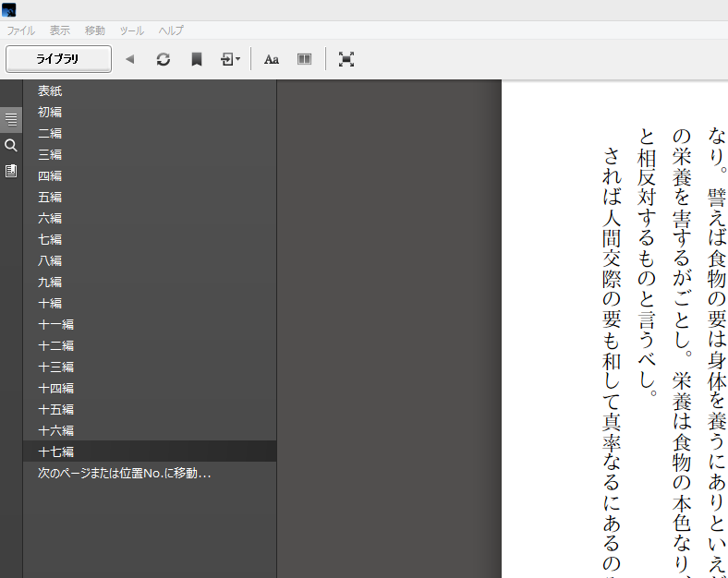This screenshot has width=728, height=578.
Task: Open the ファイル menu
Action: click(21, 30)
